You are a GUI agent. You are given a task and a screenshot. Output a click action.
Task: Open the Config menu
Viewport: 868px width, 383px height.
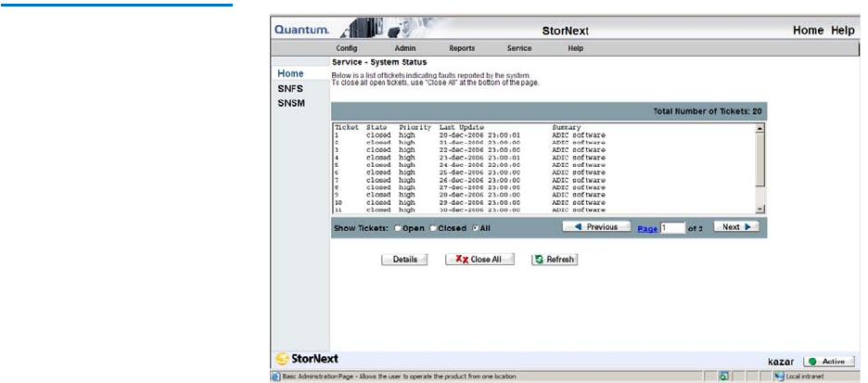pyautogui.click(x=347, y=49)
